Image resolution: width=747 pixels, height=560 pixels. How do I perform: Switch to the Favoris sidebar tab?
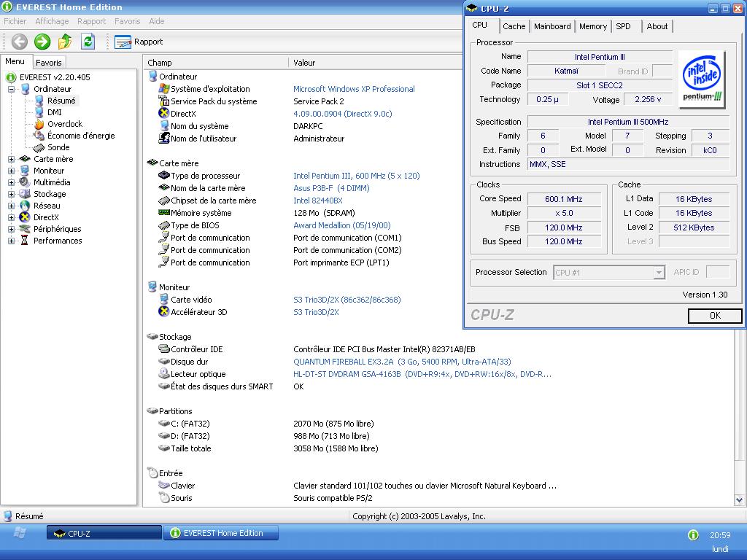(49, 63)
